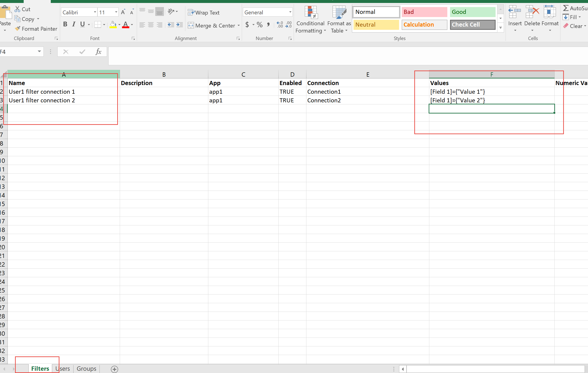Image resolution: width=588 pixels, height=373 pixels.
Task: Apply Percent Style format
Action: (260, 24)
